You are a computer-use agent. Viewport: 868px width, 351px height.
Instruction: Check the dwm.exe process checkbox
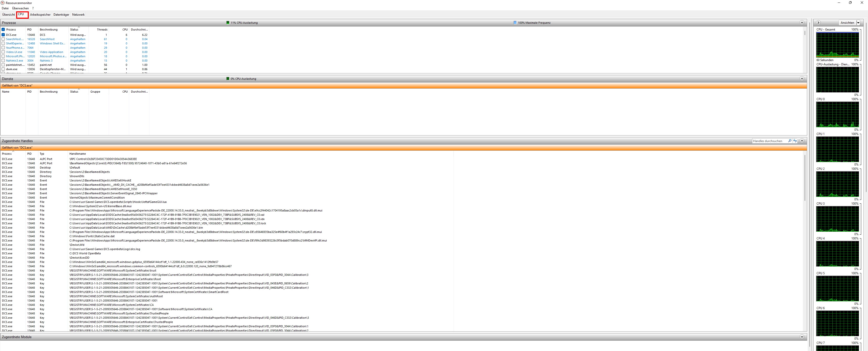click(x=3, y=69)
